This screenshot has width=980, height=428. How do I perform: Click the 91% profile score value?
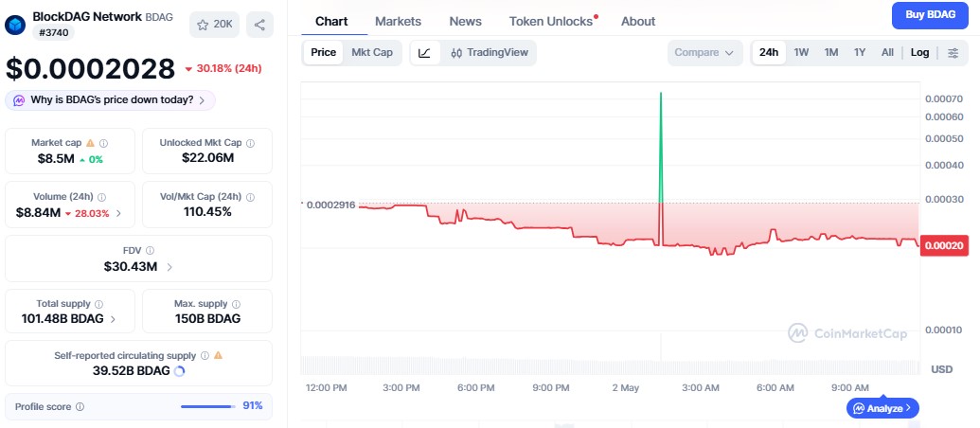(x=253, y=406)
